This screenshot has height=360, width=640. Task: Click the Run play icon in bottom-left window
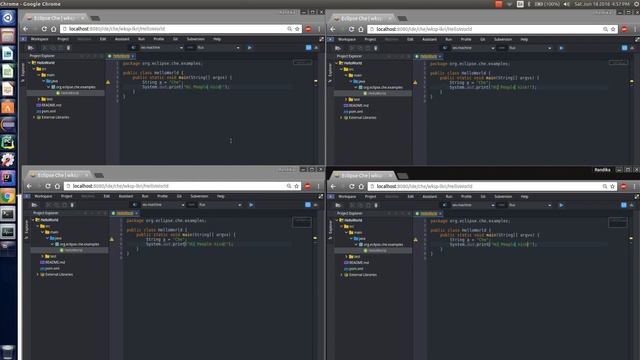coord(251,205)
